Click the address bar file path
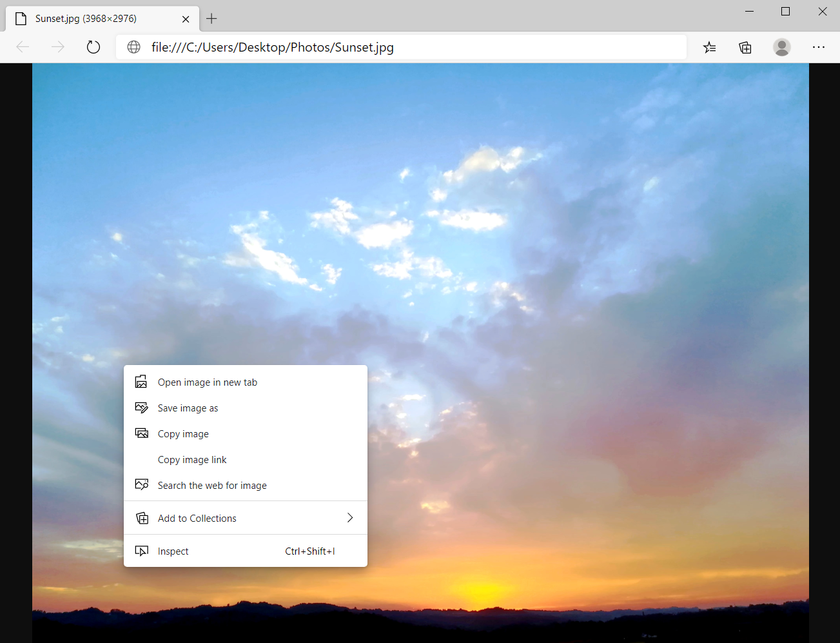840x643 pixels. coord(272,47)
